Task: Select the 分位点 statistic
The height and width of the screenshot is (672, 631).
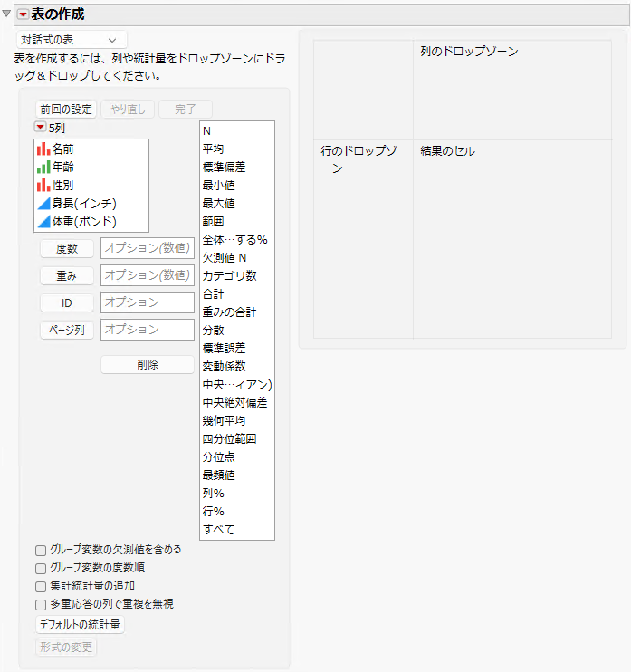Action: pyautogui.click(x=237, y=456)
